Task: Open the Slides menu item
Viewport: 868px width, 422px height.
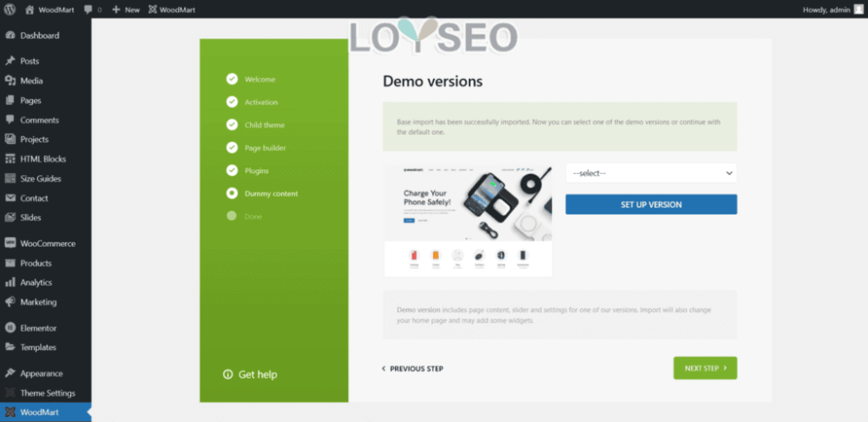Action: 45,218
